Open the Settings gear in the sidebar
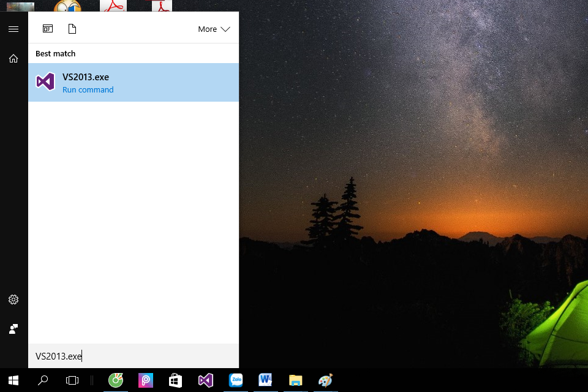588x392 pixels. [x=13, y=300]
